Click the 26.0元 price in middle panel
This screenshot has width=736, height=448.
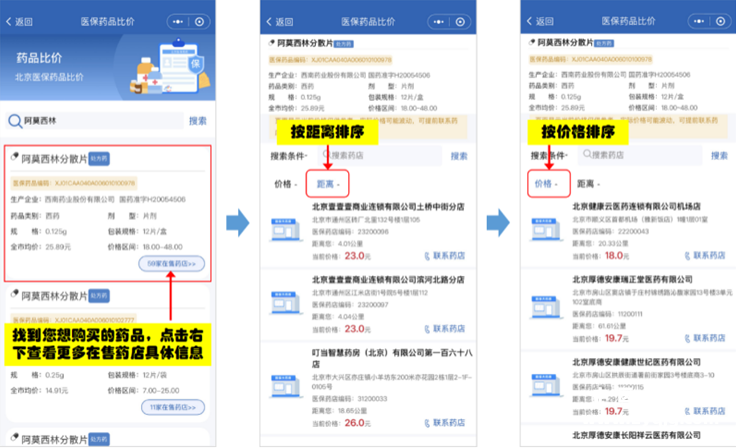[357, 423]
